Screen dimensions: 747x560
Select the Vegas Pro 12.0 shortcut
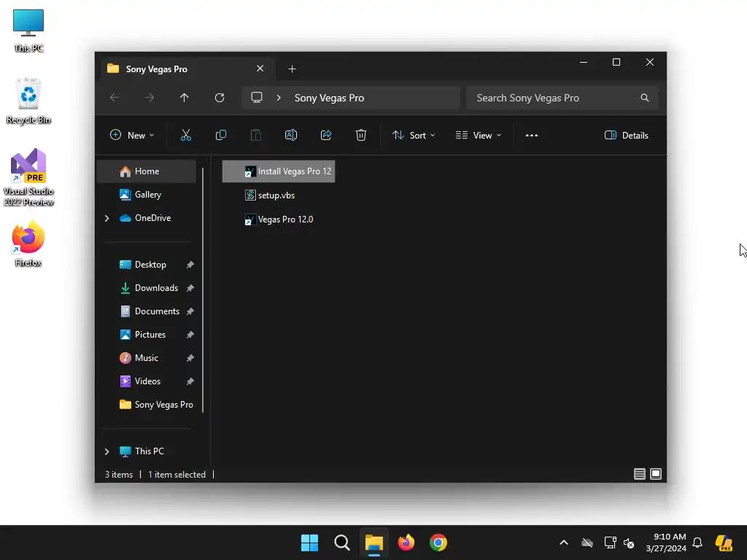pyautogui.click(x=279, y=219)
